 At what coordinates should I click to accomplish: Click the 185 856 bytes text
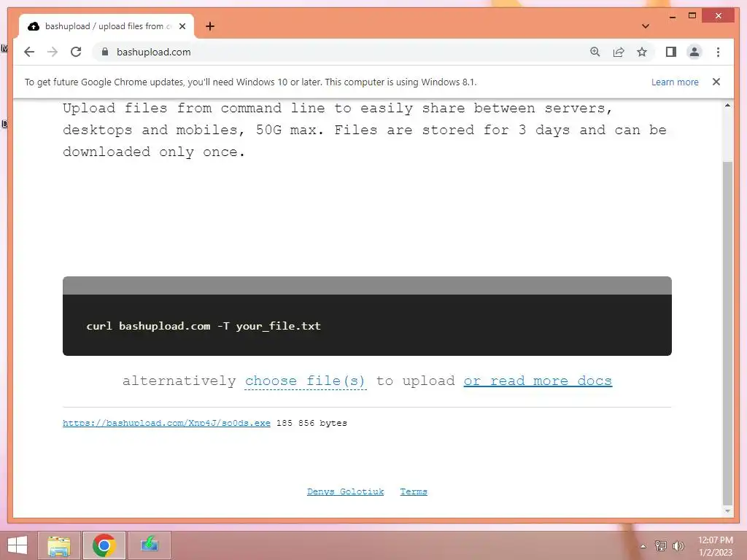(311, 423)
